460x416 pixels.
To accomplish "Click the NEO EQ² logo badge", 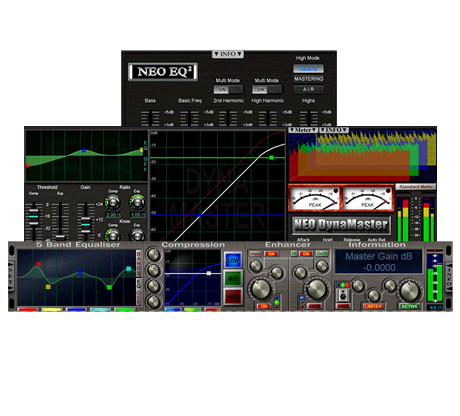I will [x=163, y=72].
